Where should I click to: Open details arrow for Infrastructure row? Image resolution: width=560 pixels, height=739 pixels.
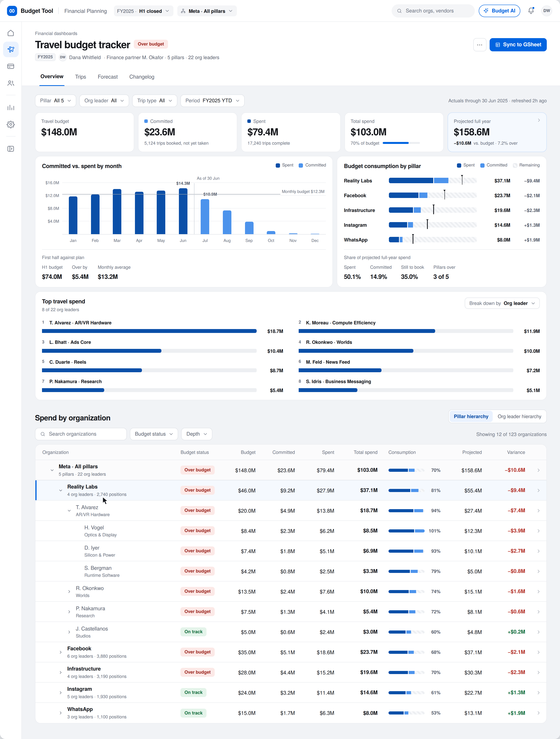538,672
